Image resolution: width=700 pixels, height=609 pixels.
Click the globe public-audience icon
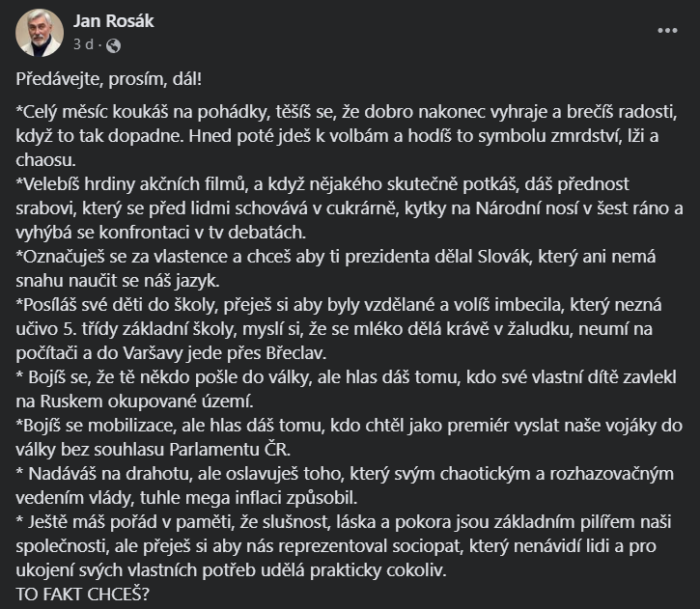(112, 44)
